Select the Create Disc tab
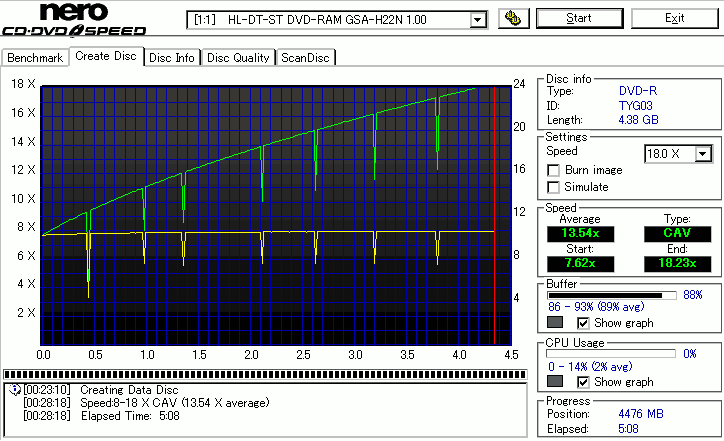 (x=106, y=56)
